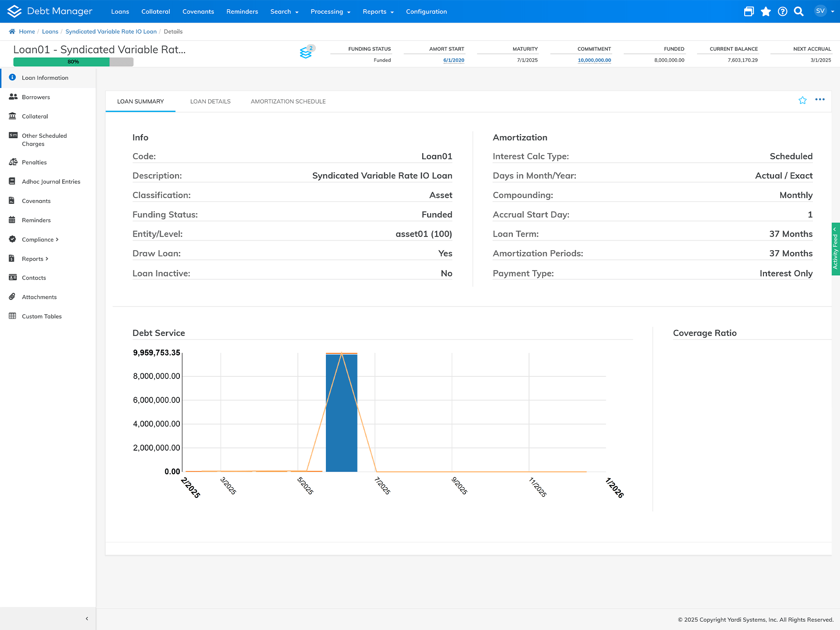Click the stacked layers icon with badge
The width and height of the screenshot is (840, 630).
306,53
